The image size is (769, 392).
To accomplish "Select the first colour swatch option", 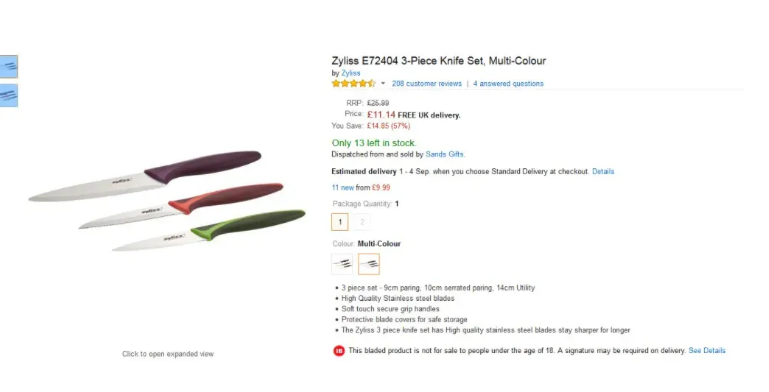I will coord(342,264).
